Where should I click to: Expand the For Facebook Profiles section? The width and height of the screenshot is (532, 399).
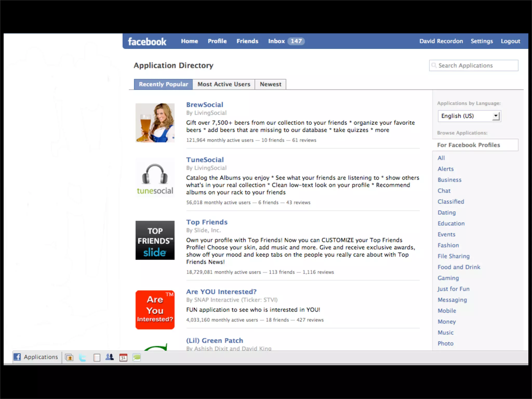click(469, 145)
